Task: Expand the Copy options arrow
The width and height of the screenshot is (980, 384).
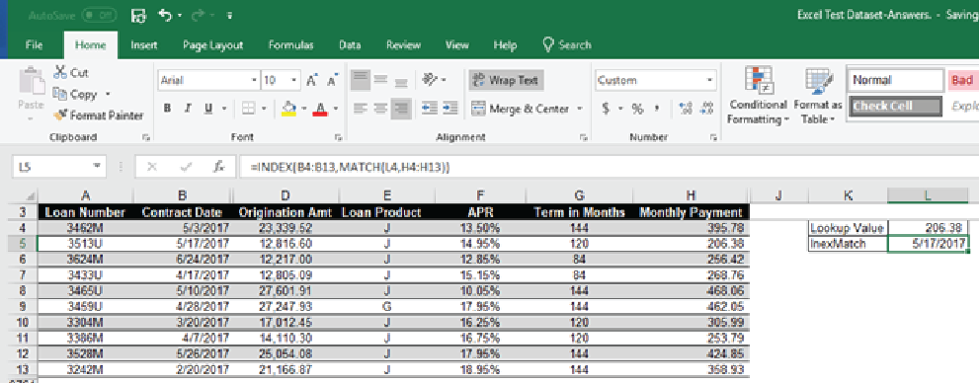Action: 108,95
